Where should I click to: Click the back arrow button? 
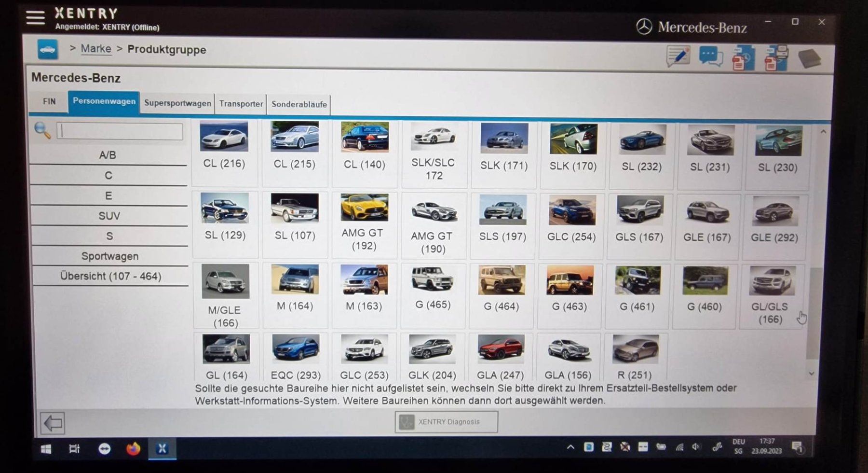click(x=53, y=423)
